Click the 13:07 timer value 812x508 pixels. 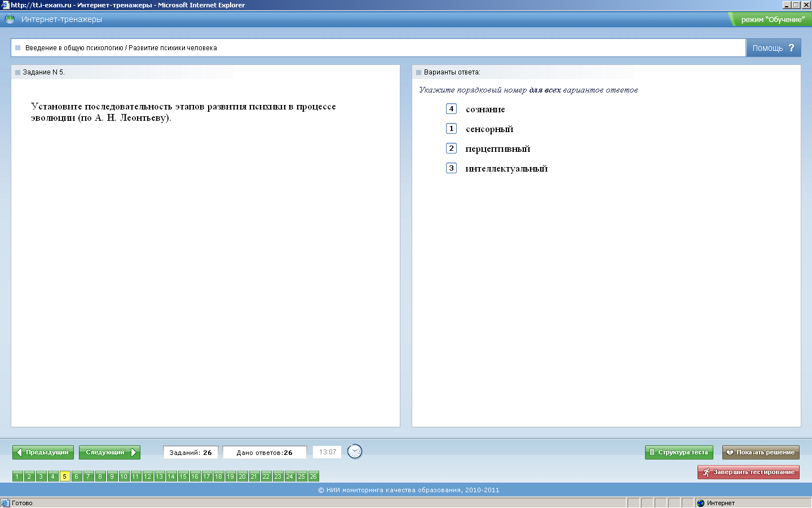tap(328, 452)
